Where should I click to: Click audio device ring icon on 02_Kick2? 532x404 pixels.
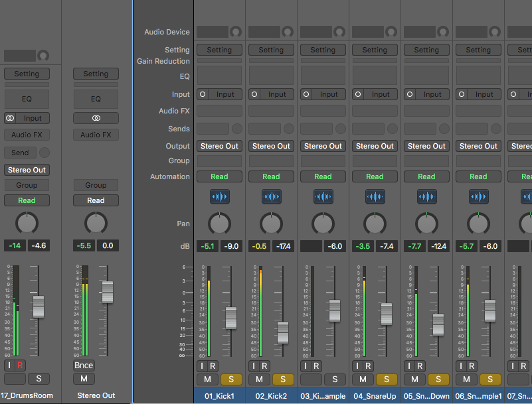pyautogui.click(x=288, y=32)
